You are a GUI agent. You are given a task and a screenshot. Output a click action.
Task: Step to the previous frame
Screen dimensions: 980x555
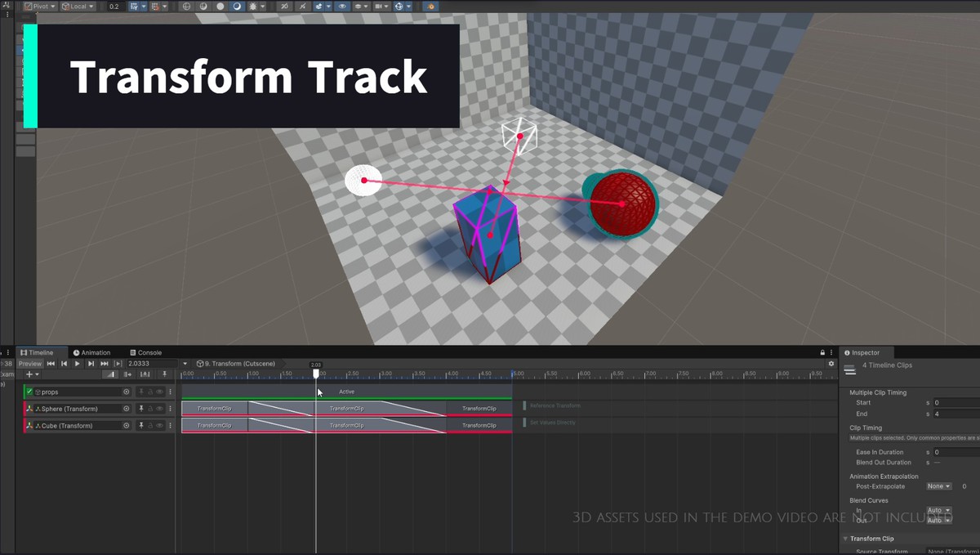(64, 364)
